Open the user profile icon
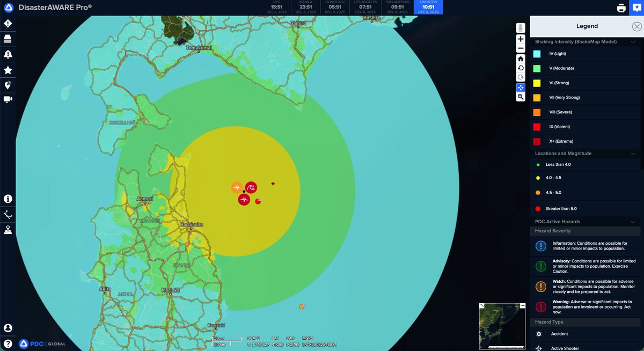Viewport: 644px width, 351px height. pos(8,328)
